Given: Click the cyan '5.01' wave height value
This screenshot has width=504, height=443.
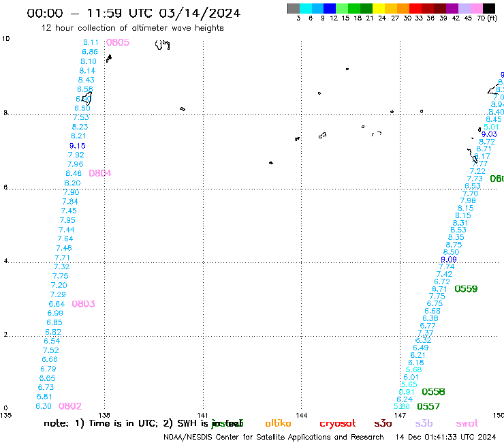Looking at the screenshot, I should (x=491, y=127).
